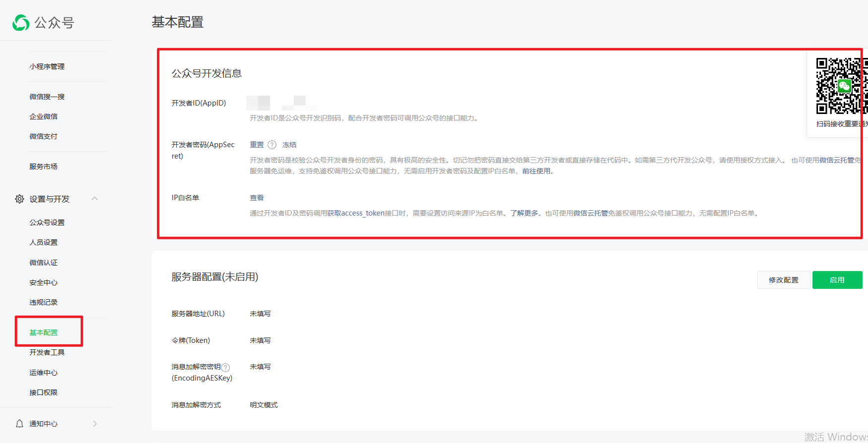Click 重置 to reset AppSecret

pos(257,145)
